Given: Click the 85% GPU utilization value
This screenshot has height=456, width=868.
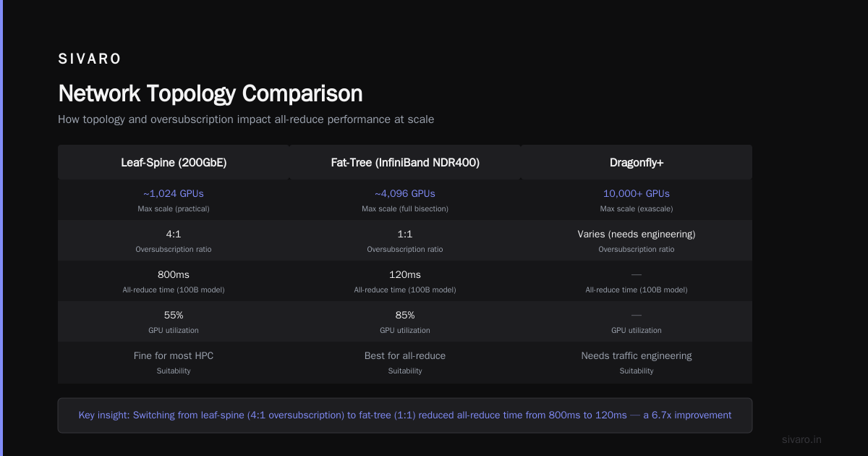Looking at the screenshot, I should [405, 315].
